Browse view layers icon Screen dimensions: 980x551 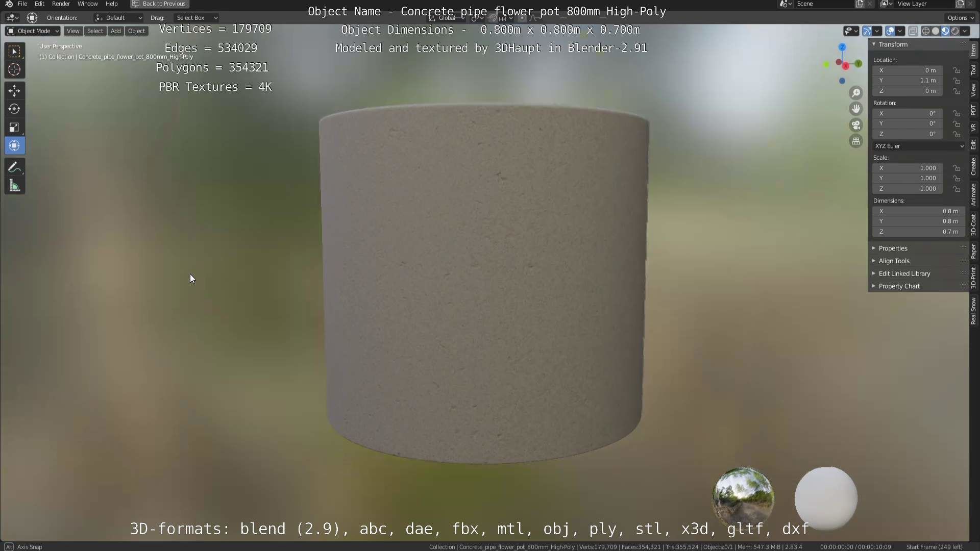click(886, 4)
